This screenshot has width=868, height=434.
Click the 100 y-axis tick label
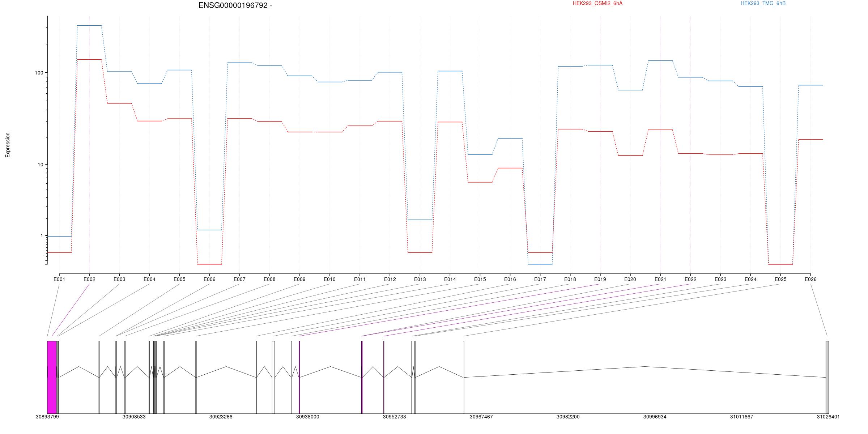tap(39, 73)
